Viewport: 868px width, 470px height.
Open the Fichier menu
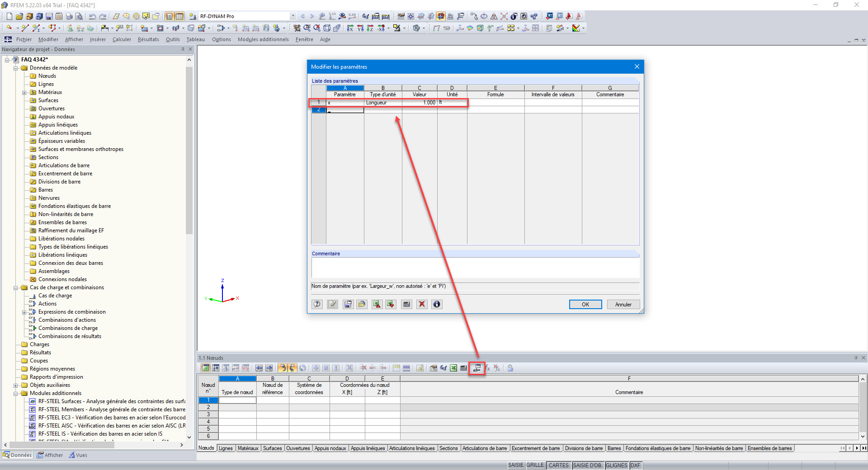[x=24, y=39]
